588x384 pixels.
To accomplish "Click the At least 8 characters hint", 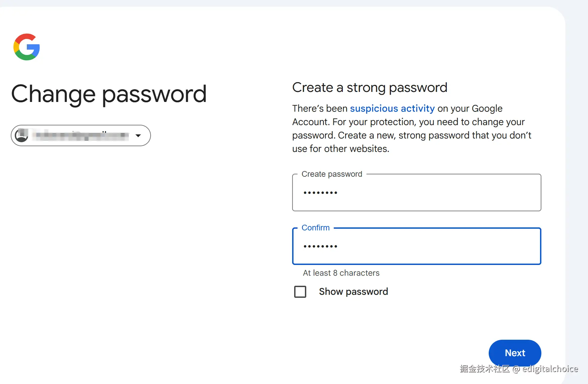I will pyautogui.click(x=341, y=273).
